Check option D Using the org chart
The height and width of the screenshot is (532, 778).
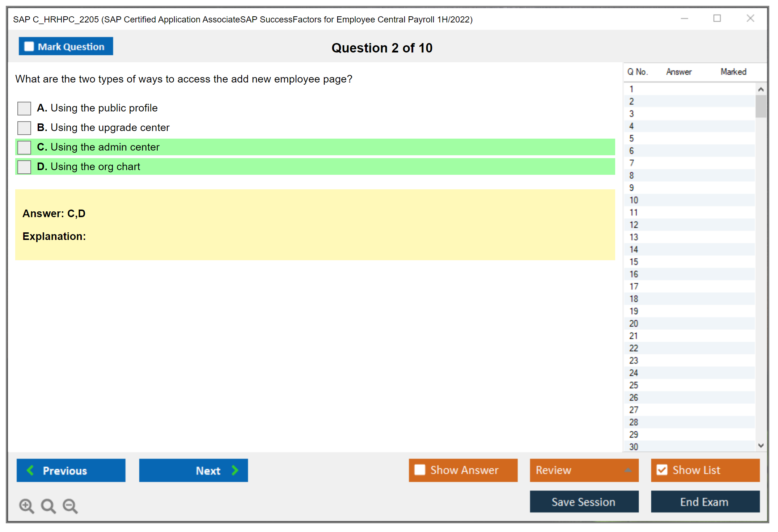pyautogui.click(x=24, y=167)
